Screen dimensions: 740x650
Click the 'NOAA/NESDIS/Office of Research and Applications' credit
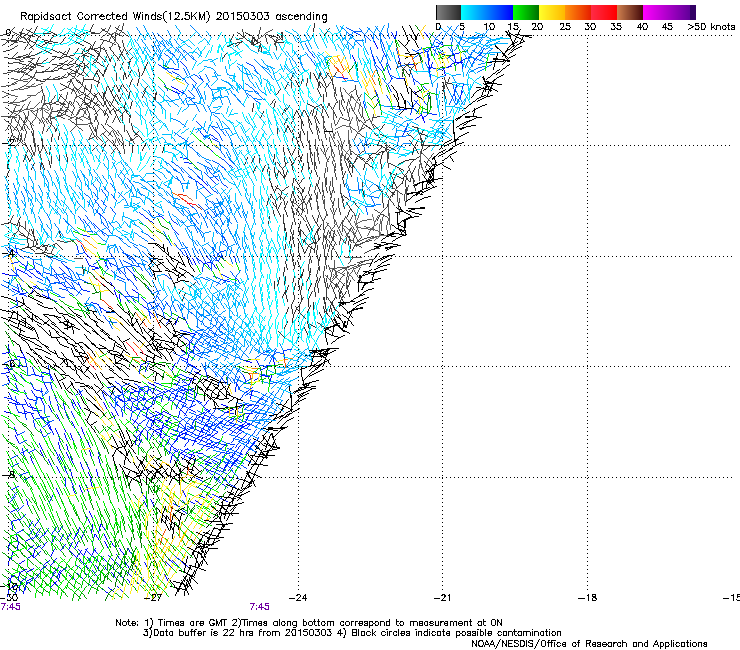point(589,644)
